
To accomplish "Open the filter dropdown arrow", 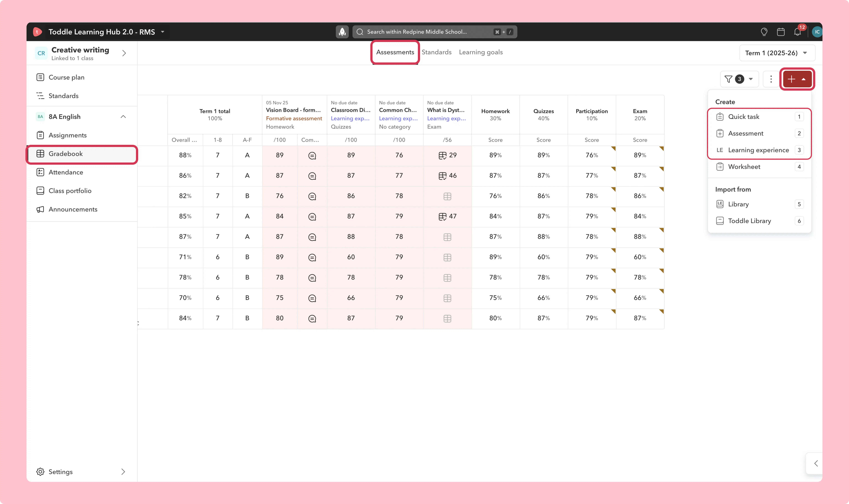I will 751,79.
